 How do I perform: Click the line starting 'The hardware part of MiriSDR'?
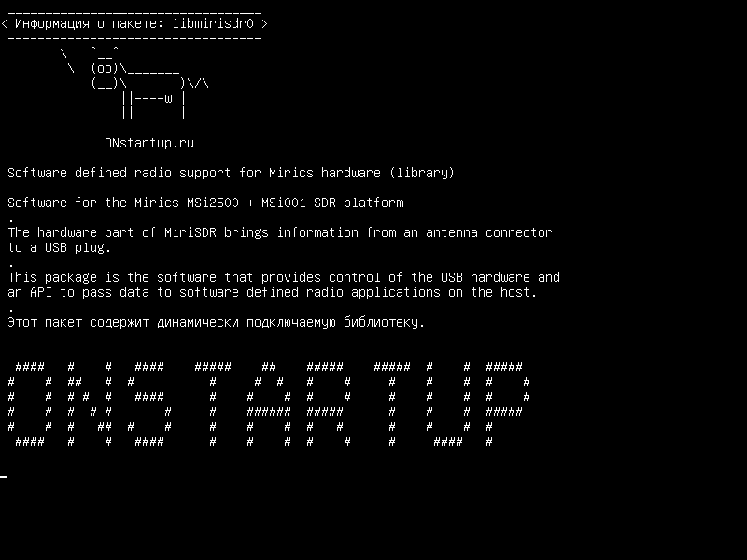279,232
